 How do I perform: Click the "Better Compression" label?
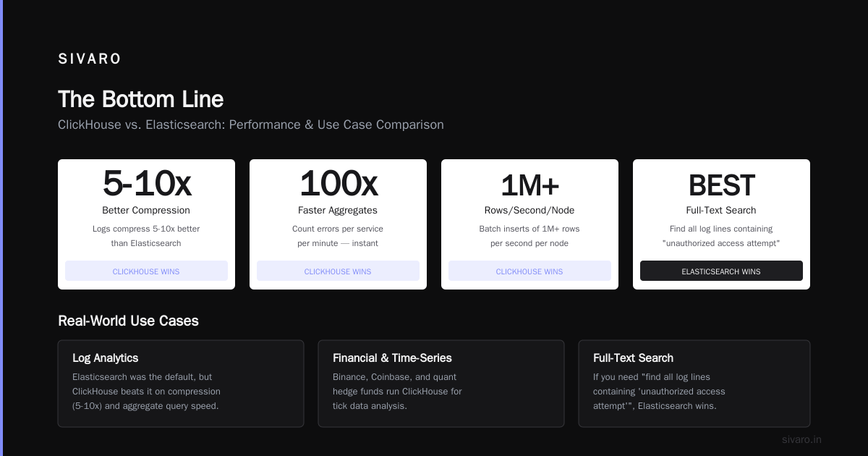pos(146,211)
